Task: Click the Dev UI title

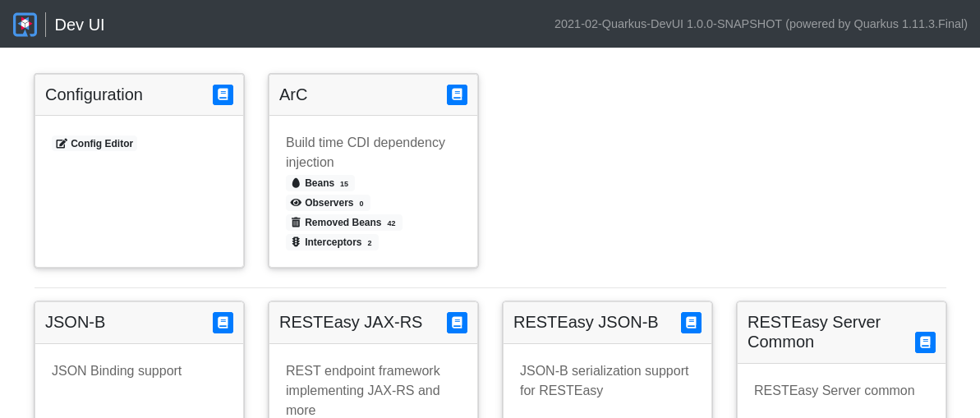Action: (x=80, y=25)
